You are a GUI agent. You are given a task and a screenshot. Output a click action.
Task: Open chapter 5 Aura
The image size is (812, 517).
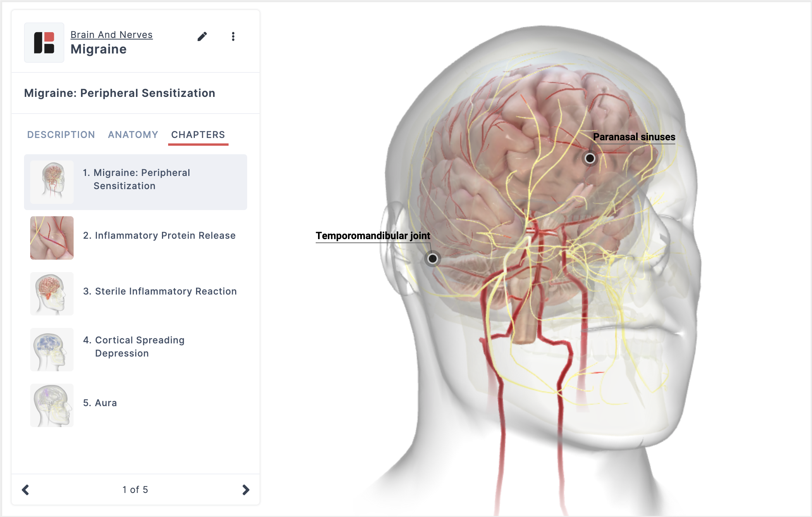[136, 405]
